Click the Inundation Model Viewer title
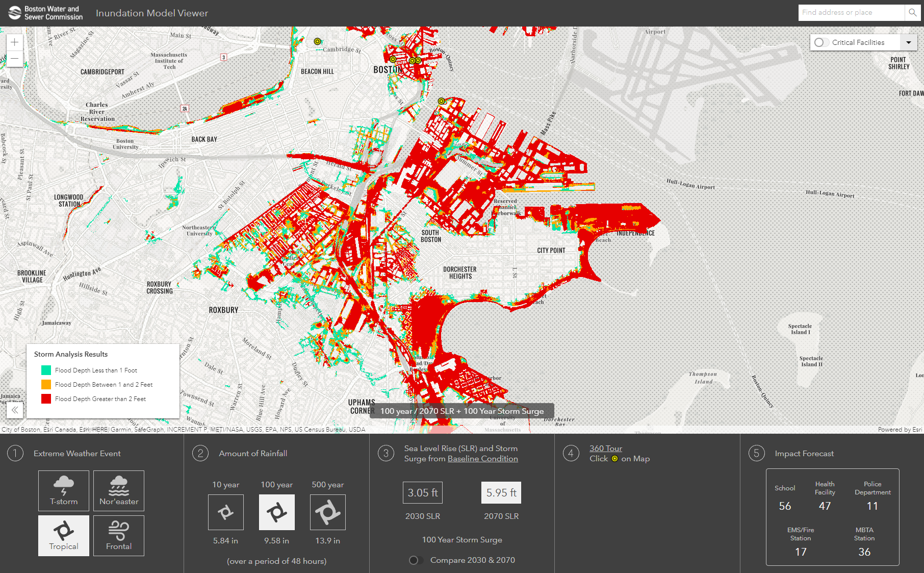924x573 pixels. (x=151, y=13)
